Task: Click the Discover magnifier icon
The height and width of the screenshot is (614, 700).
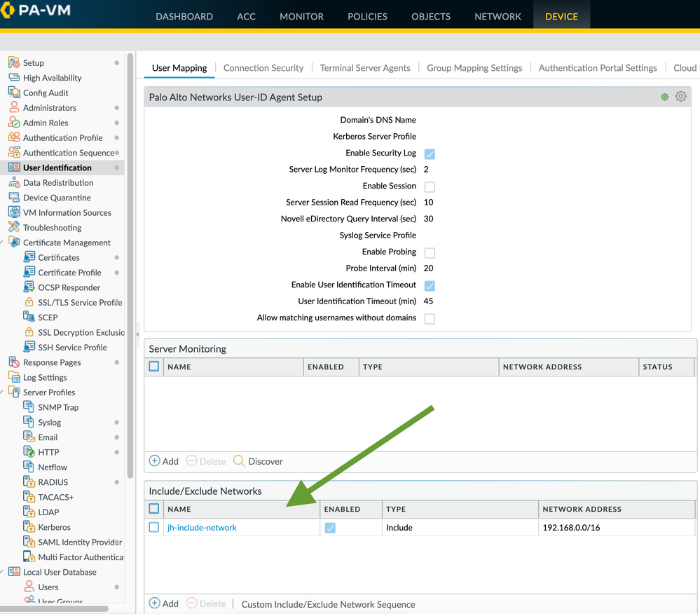Action: pos(239,461)
